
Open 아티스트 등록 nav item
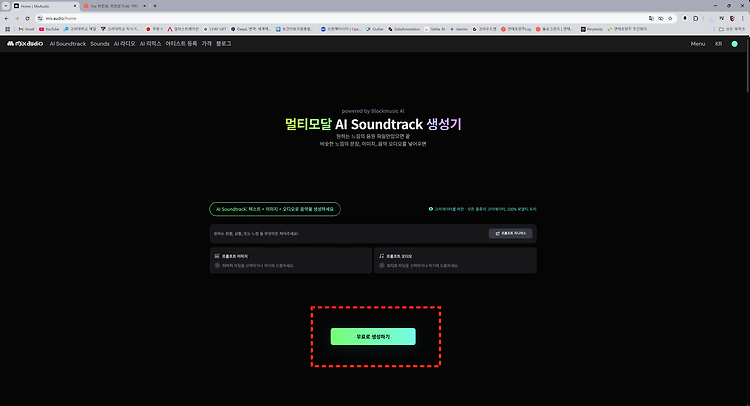[x=181, y=44]
